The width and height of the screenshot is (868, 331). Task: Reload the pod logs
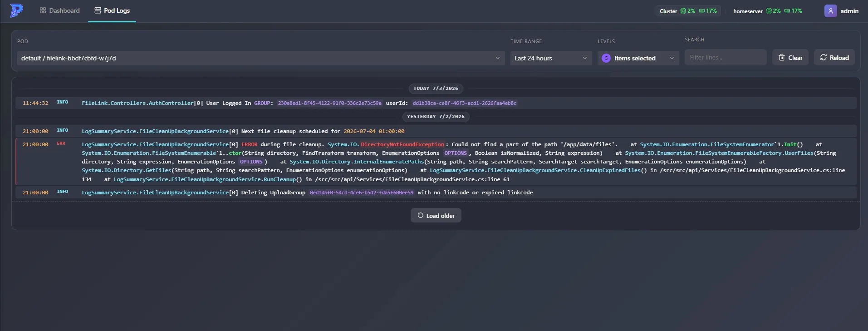pos(834,57)
